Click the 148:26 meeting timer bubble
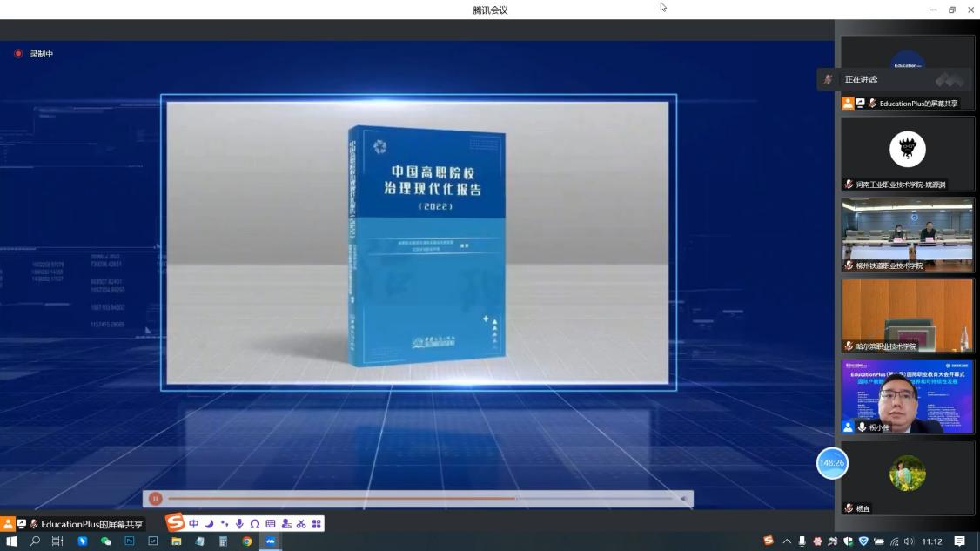Viewport: 980px width, 551px height. point(832,463)
